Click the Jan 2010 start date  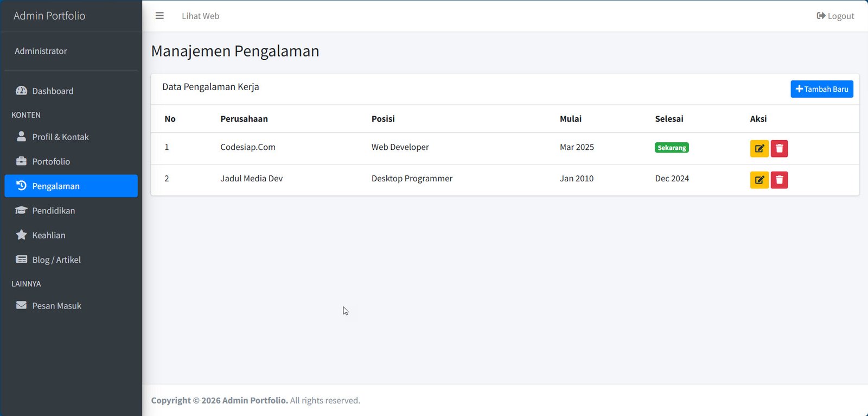(x=577, y=179)
